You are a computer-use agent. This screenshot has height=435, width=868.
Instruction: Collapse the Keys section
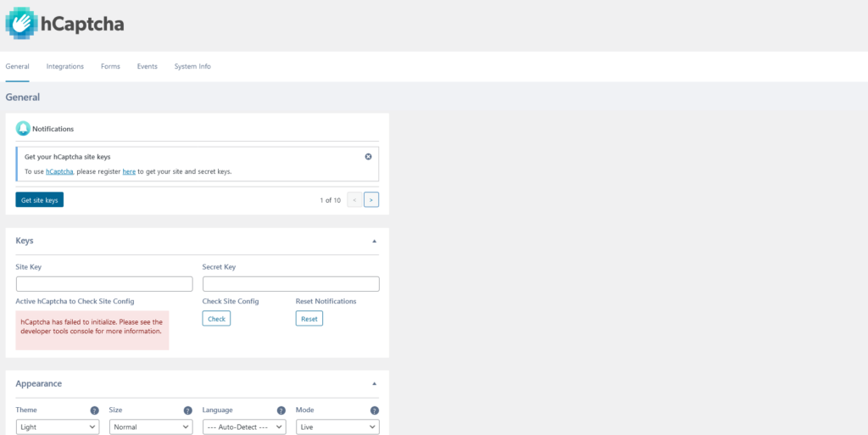(375, 241)
